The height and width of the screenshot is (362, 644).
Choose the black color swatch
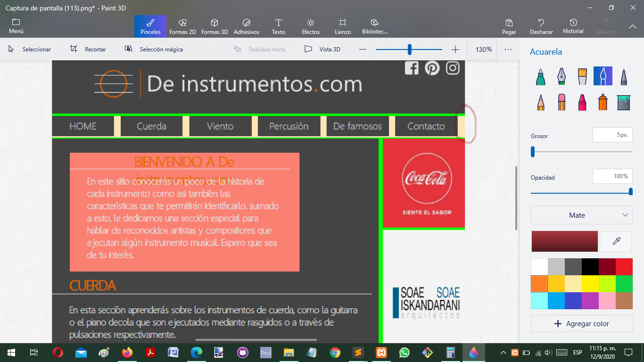coord(590,267)
